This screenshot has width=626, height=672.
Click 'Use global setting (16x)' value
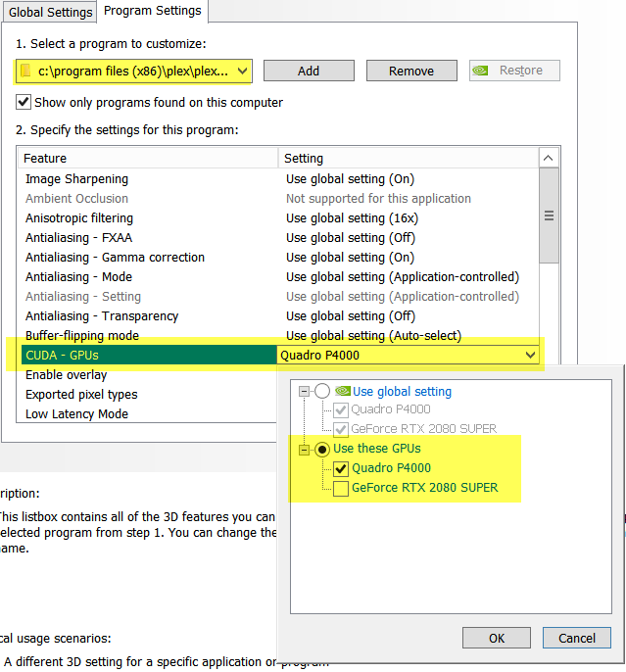pos(352,218)
